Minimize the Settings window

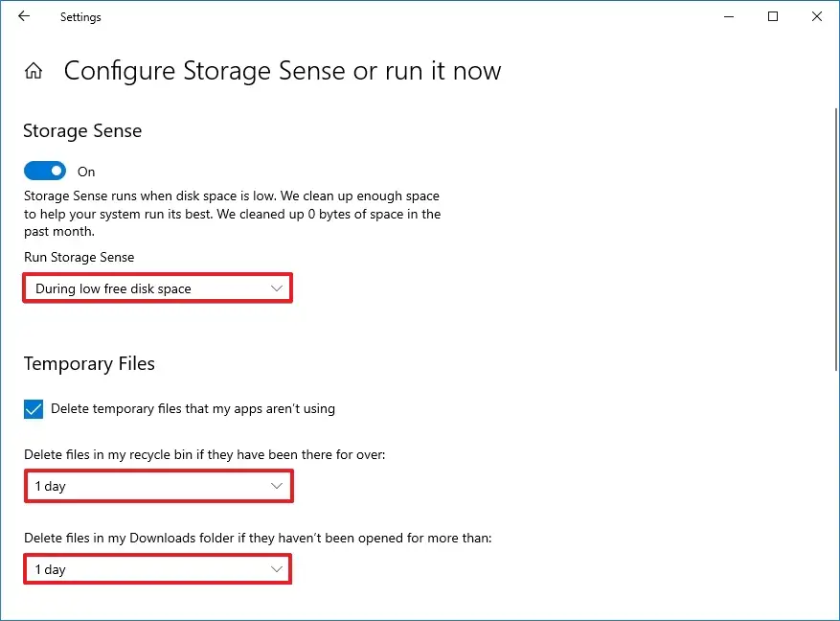point(728,16)
